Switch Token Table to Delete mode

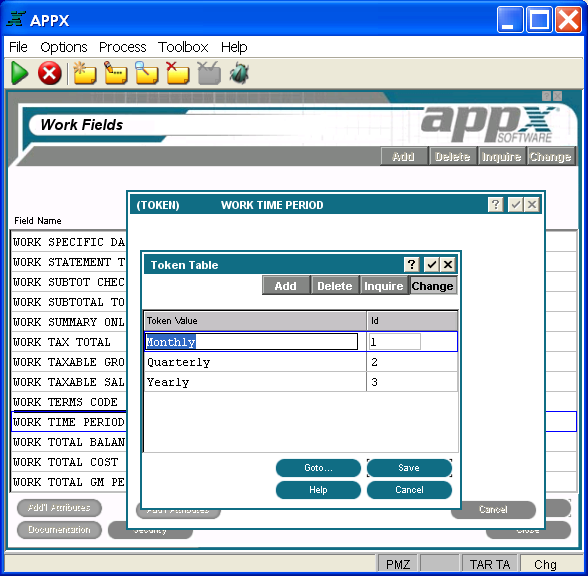click(x=334, y=286)
